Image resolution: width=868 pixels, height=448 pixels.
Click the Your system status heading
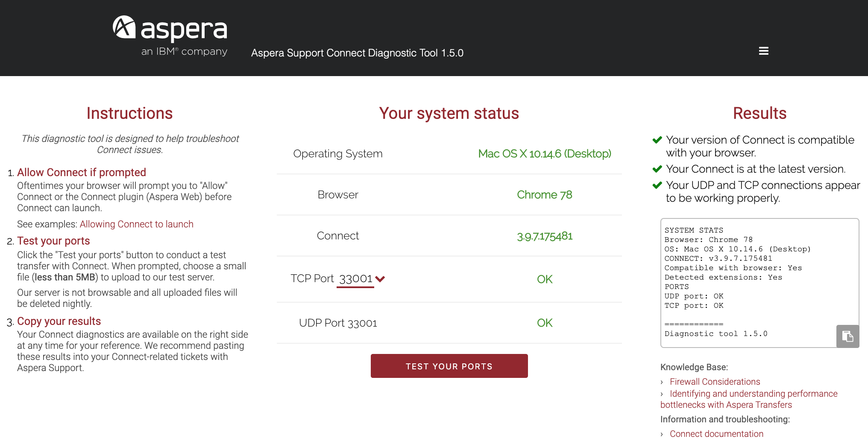point(449,113)
